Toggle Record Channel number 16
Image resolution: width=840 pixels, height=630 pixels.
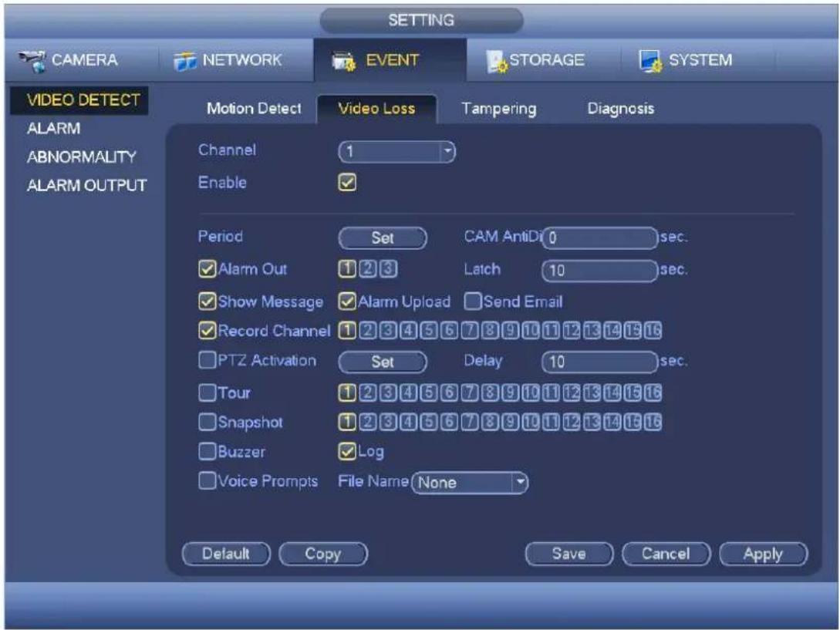click(653, 331)
